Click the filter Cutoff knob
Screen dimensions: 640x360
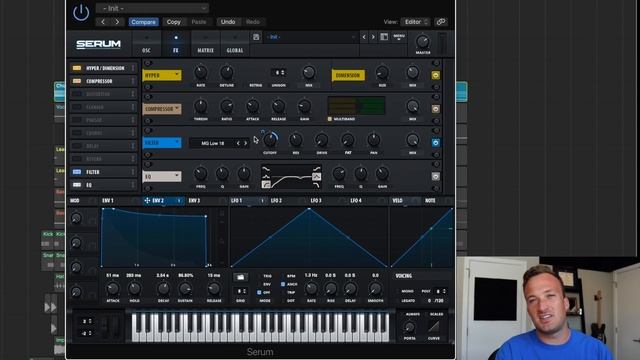point(270,140)
